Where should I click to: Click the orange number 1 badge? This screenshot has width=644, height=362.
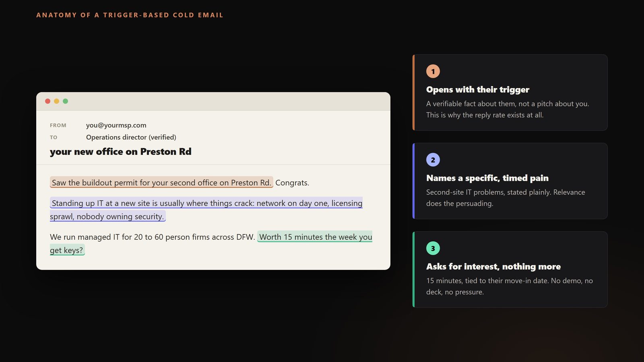pos(433,71)
